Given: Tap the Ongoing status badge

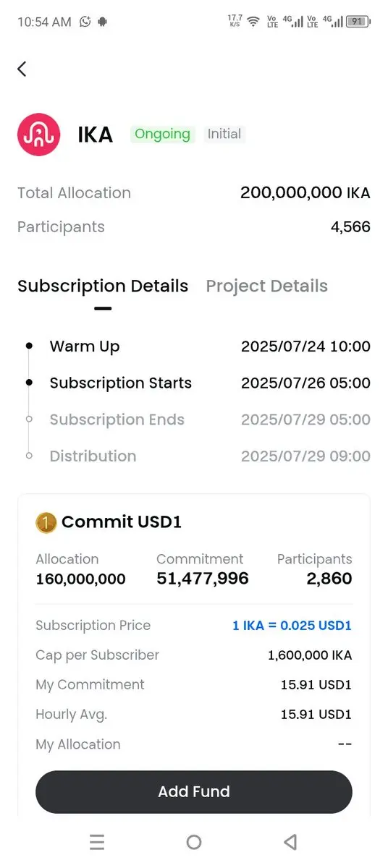Looking at the screenshot, I should coord(162,134).
